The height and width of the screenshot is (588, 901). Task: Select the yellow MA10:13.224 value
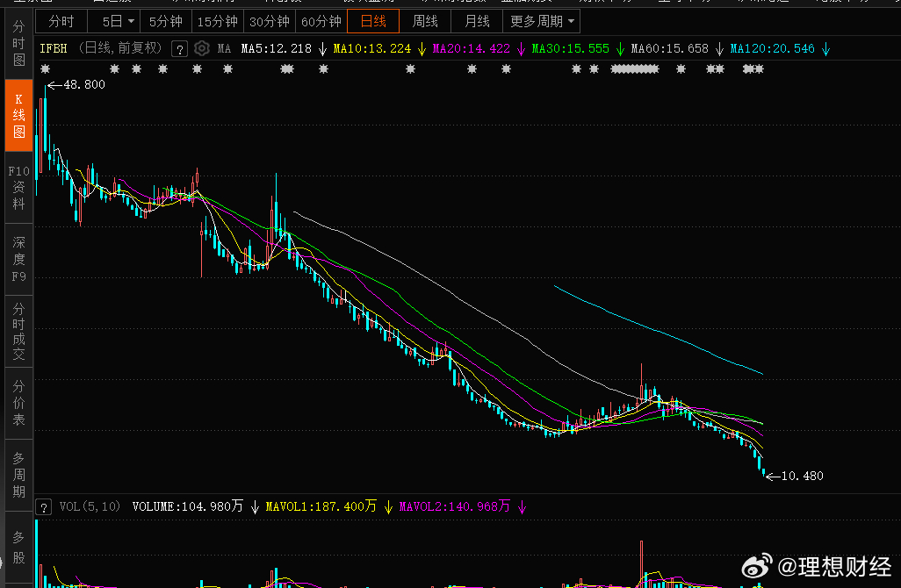[372, 49]
